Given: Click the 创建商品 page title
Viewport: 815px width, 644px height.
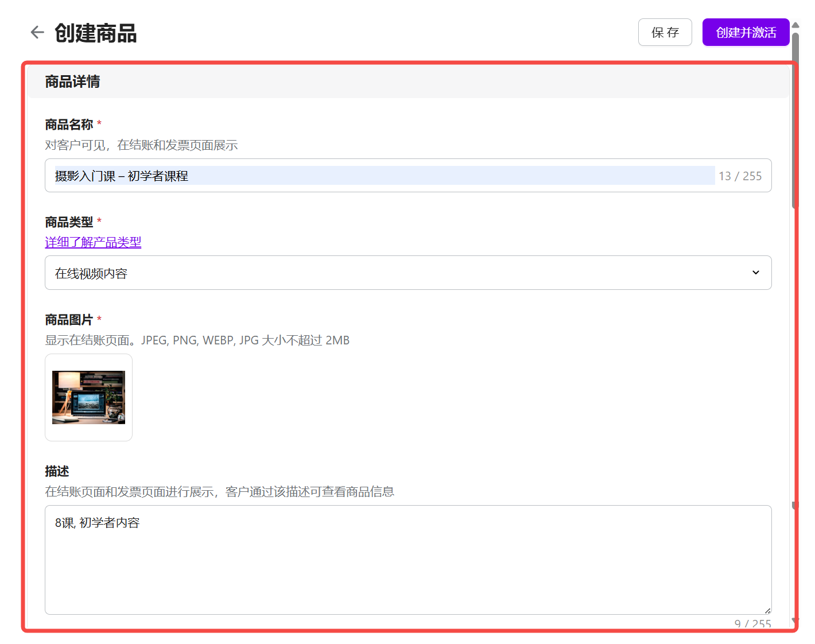Looking at the screenshot, I should click(x=95, y=33).
